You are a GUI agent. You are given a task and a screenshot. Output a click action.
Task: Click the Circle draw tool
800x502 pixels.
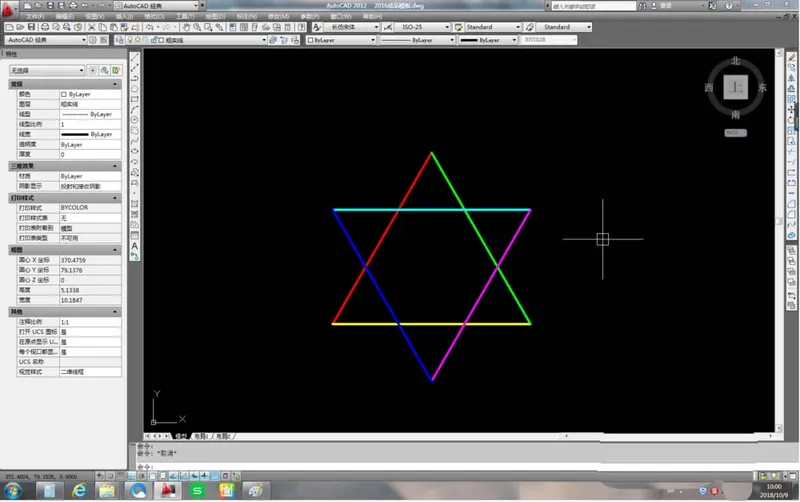pos(135,120)
